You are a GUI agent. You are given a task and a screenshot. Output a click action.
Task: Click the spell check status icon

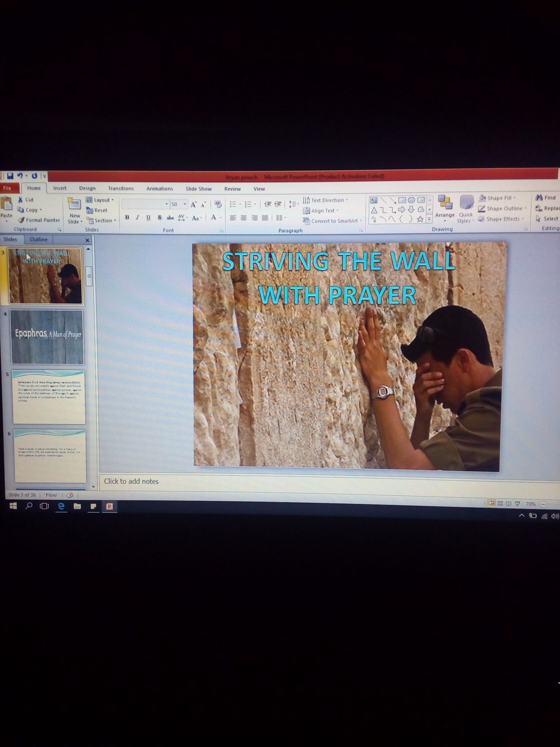70,495
